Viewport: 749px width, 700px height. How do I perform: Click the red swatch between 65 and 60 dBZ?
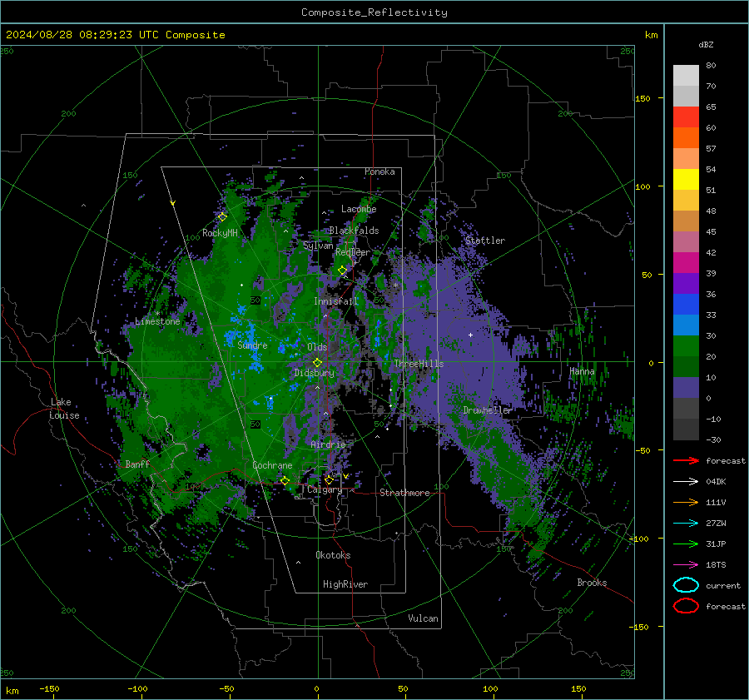(x=686, y=117)
